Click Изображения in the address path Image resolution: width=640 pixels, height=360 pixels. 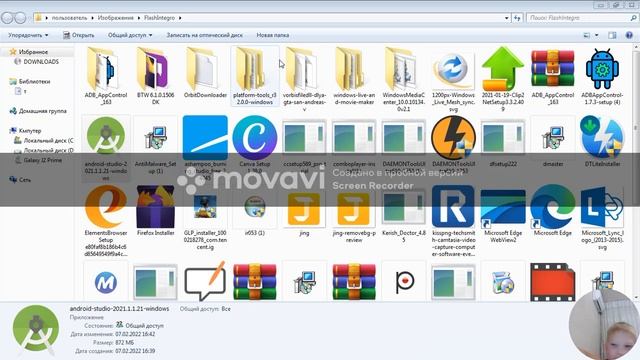[x=116, y=18]
